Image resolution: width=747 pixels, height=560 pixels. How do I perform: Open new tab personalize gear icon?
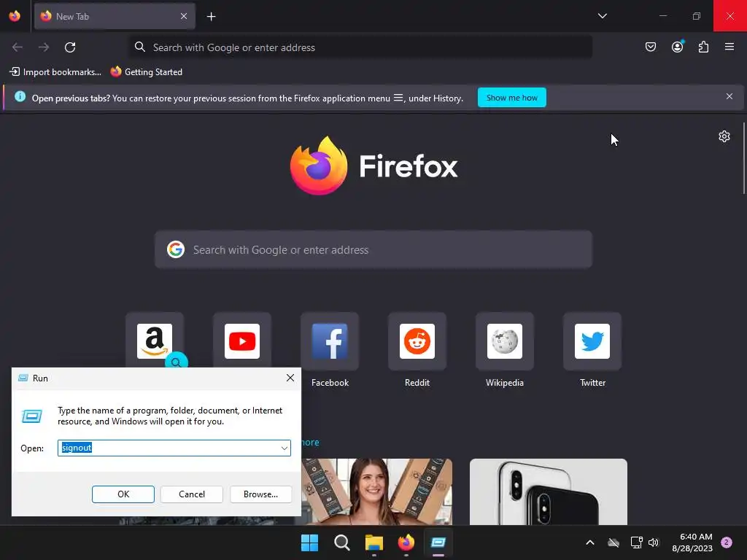724,136
